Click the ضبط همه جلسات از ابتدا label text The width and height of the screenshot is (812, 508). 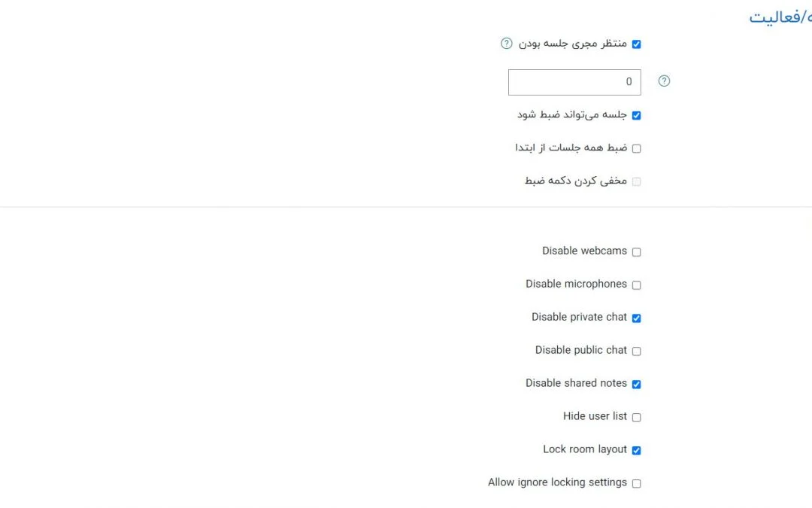(x=571, y=148)
